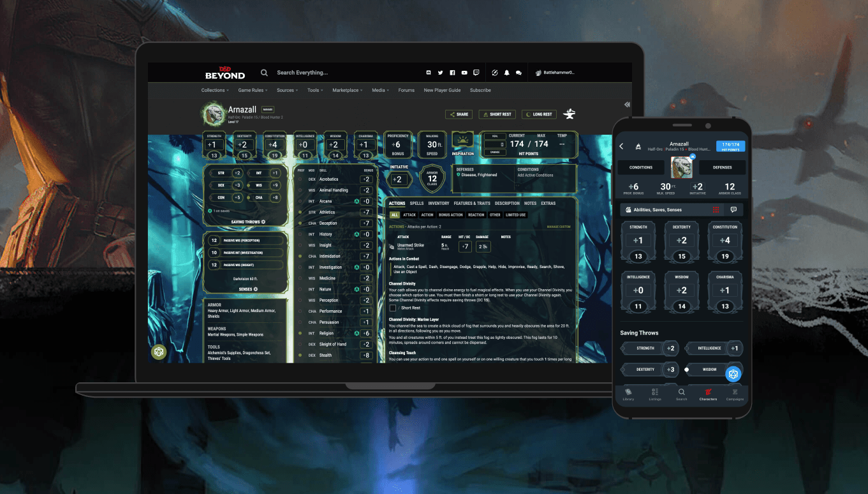Open Senses settings gear
868x494 pixels.
pyautogui.click(x=256, y=289)
